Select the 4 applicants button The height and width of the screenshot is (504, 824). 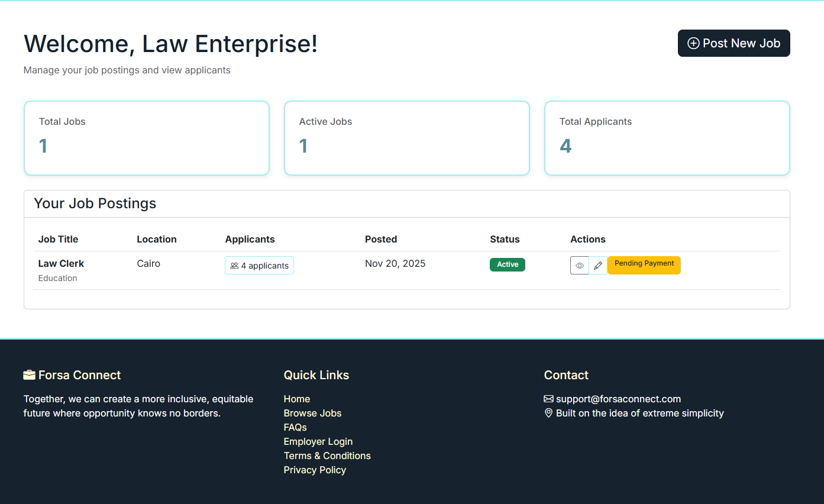259,265
